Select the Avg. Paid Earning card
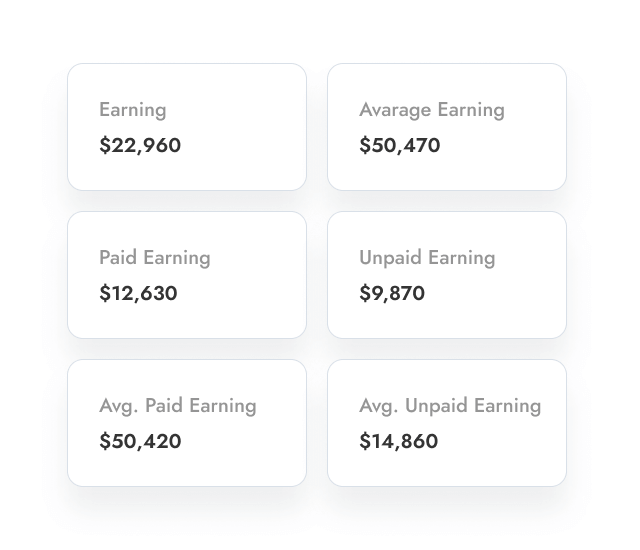 pos(187,423)
